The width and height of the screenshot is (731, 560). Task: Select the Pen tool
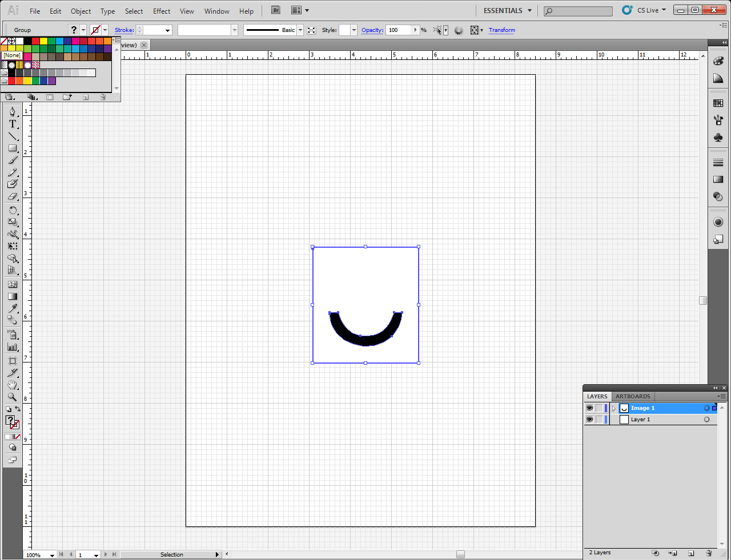13,111
